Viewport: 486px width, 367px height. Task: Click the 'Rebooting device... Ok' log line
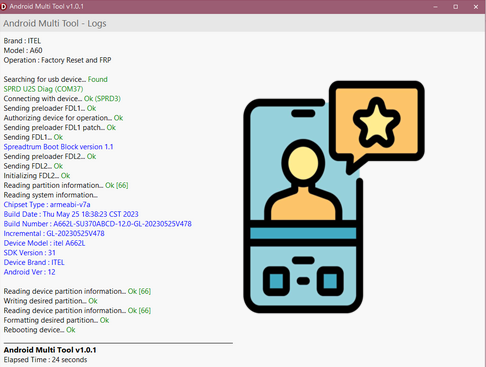[39, 330]
